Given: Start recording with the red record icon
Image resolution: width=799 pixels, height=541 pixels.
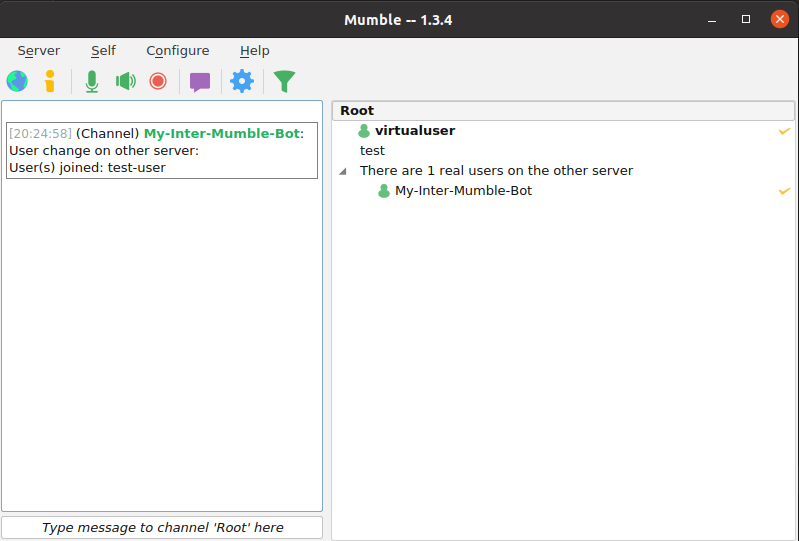Looking at the screenshot, I should coord(158,82).
